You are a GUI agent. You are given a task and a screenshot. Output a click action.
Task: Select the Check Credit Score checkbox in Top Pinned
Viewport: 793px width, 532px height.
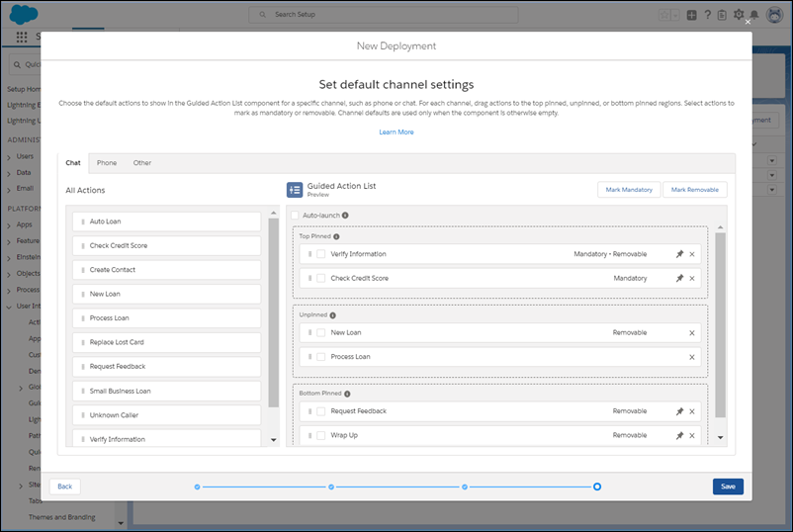pyautogui.click(x=320, y=278)
